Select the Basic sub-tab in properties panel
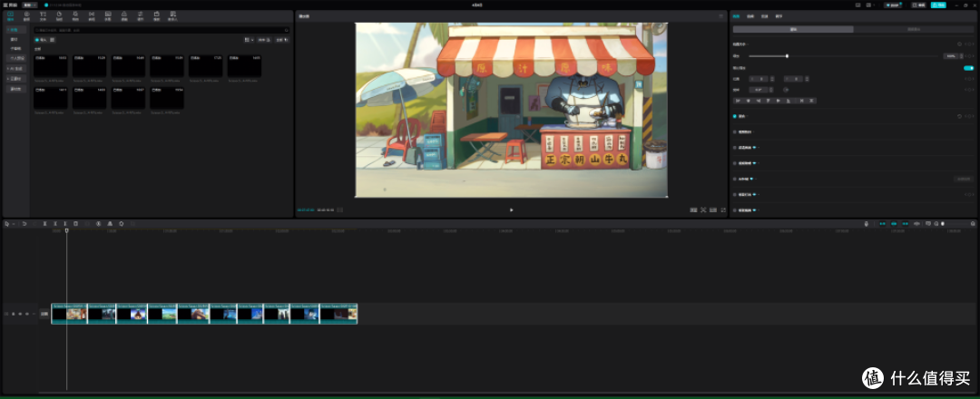The height and width of the screenshot is (399, 980). [793, 29]
